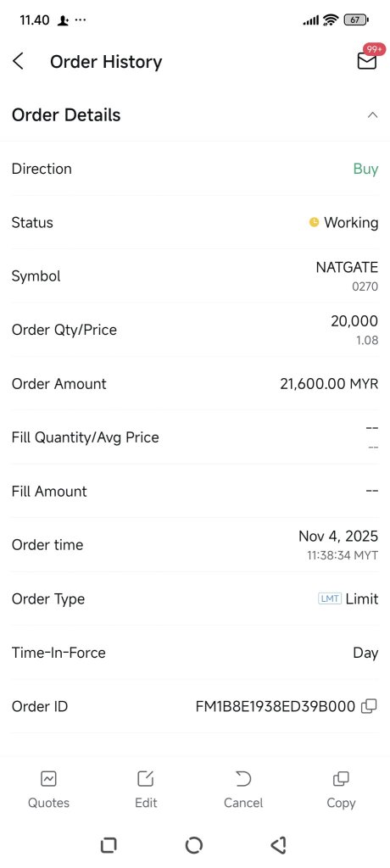Image resolution: width=390 pixels, height=868 pixels.
Task: Tap the Order ID text FM1B8E1938ED39B000
Action: (x=276, y=706)
